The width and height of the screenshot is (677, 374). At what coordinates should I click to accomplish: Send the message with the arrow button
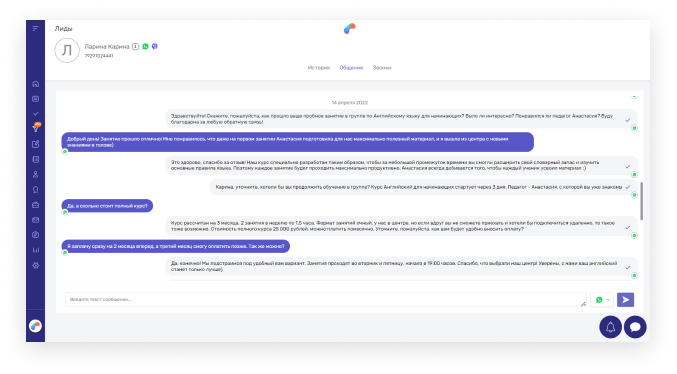(626, 300)
